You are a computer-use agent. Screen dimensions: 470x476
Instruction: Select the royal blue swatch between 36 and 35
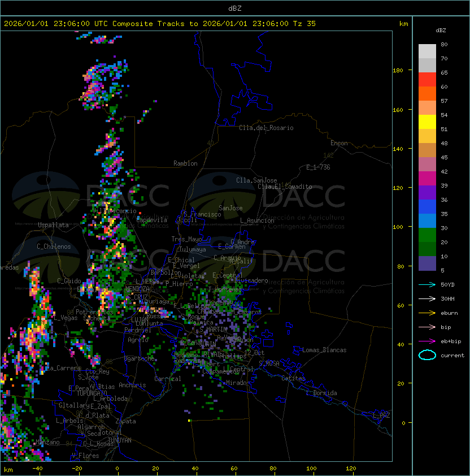(427, 207)
